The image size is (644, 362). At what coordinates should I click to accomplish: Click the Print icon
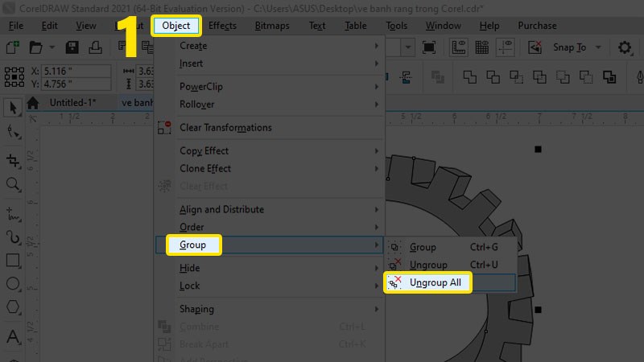click(x=95, y=47)
